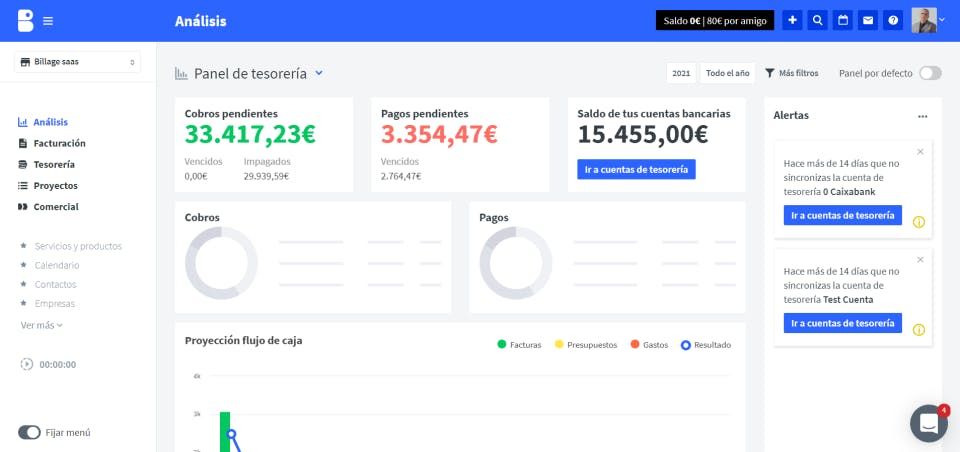Open Calendario shortcut in sidebar
Screen dimensions: 960x452
pos(57,265)
